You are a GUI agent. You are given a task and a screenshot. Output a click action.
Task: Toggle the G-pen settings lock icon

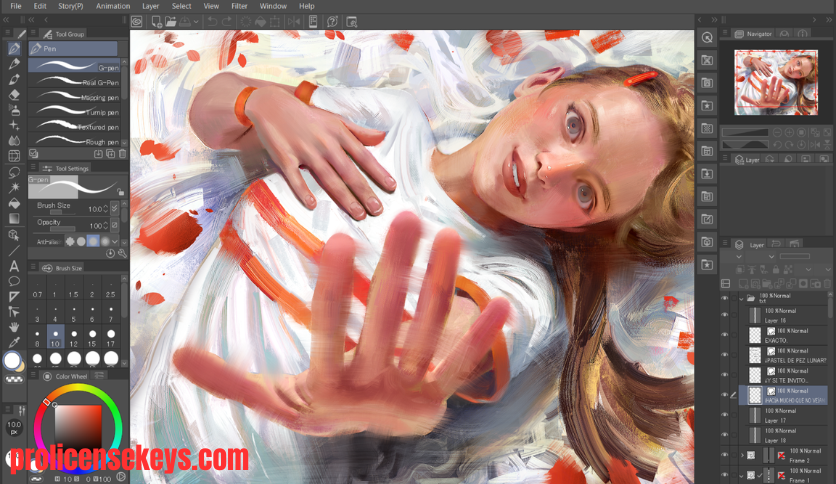click(121, 192)
